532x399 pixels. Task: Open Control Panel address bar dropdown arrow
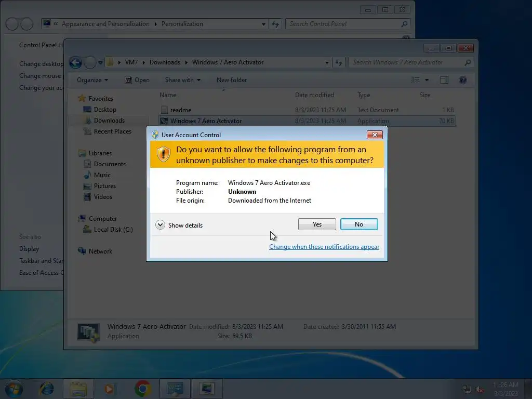[263, 24]
